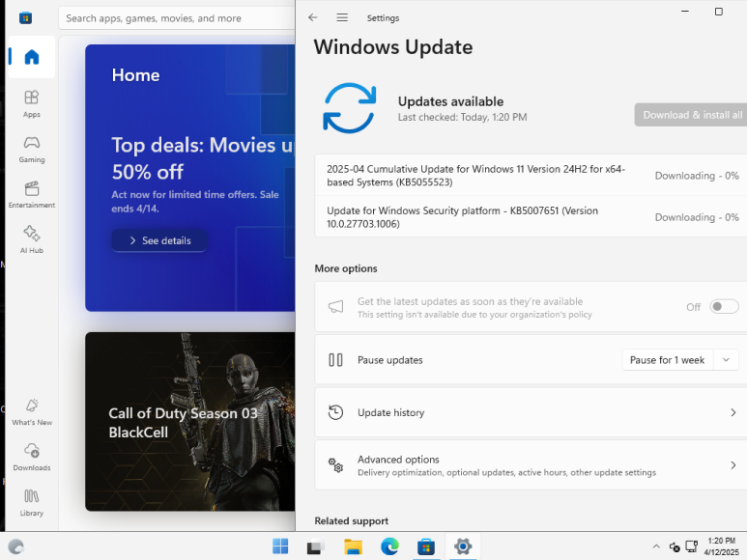Open the Settings hamburger navigation menu
This screenshot has height=560, width=747.
coord(341,17)
